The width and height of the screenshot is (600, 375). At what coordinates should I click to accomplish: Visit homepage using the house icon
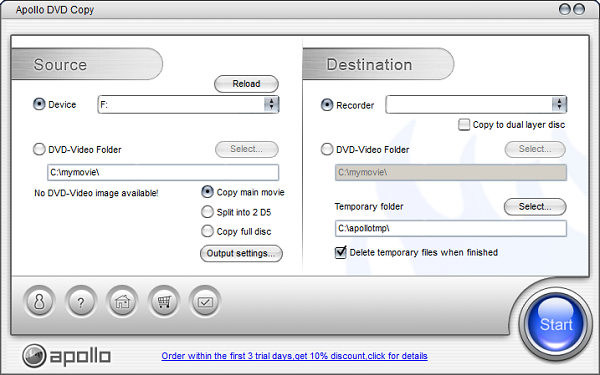122,302
